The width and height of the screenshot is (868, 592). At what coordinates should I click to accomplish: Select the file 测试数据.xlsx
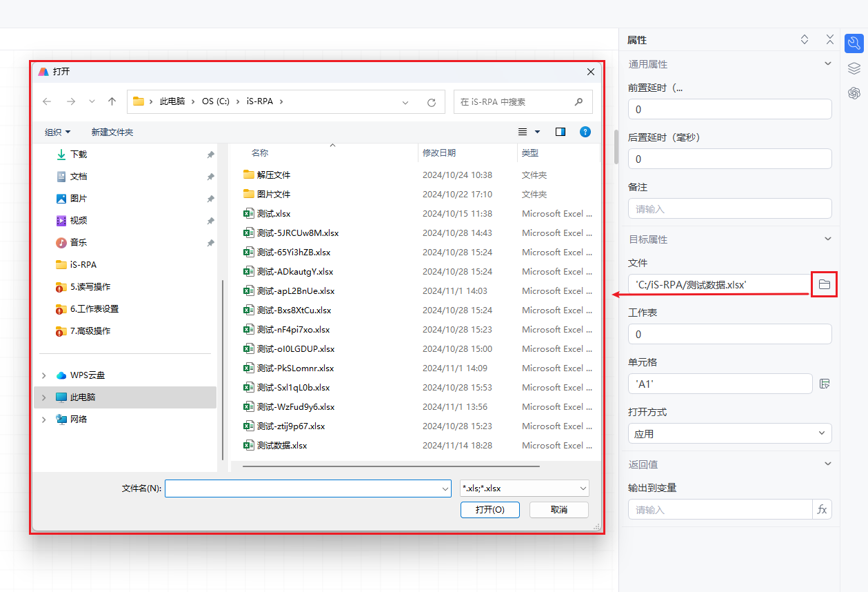(281, 446)
